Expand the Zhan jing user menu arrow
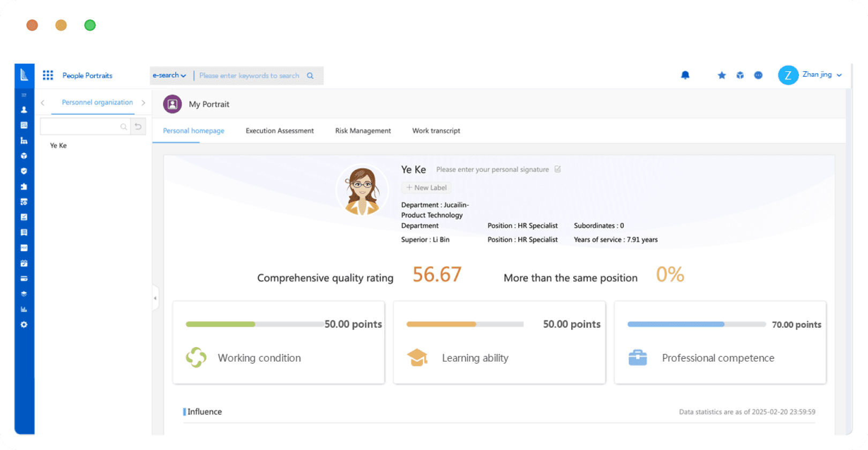868x450 pixels. tap(839, 76)
